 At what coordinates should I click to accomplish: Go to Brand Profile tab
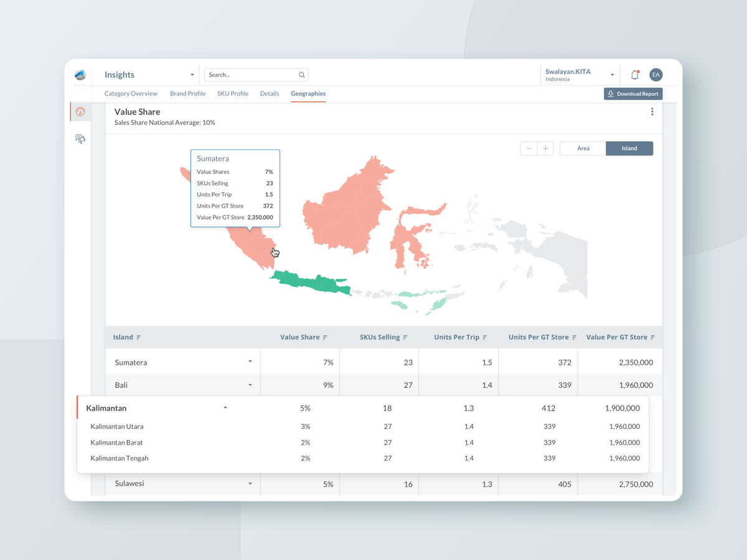click(187, 93)
